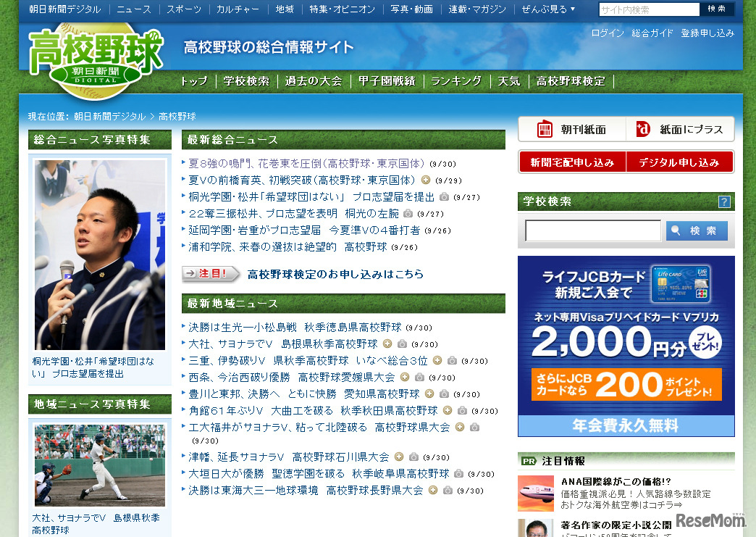Click the 朝日新聞デジタル breadcrumb link
The image size is (756, 537).
click(110, 116)
